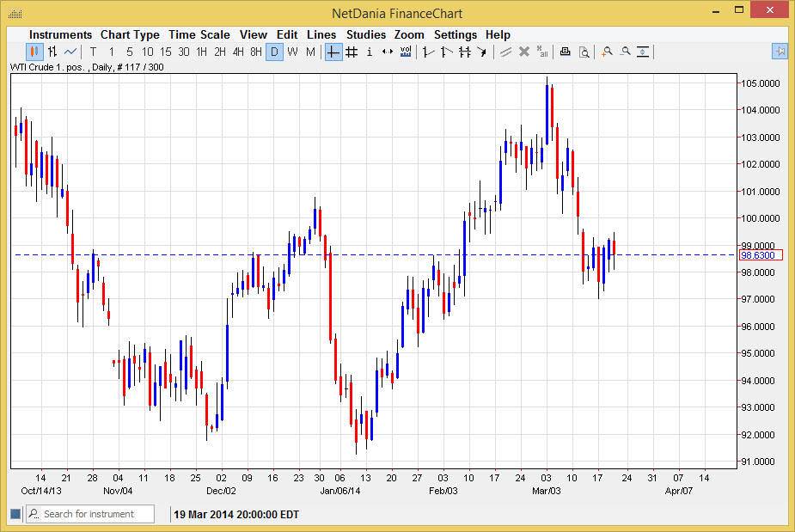Click the zoom in magnifier icon
Image resolution: width=795 pixels, height=532 pixels.
(x=607, y=52)
